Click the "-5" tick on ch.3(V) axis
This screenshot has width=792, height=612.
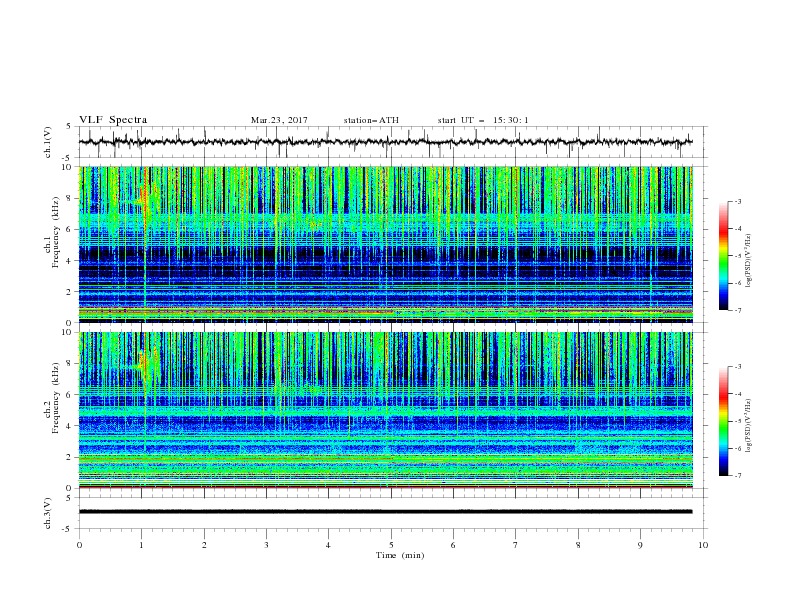(x=68, y=529)
